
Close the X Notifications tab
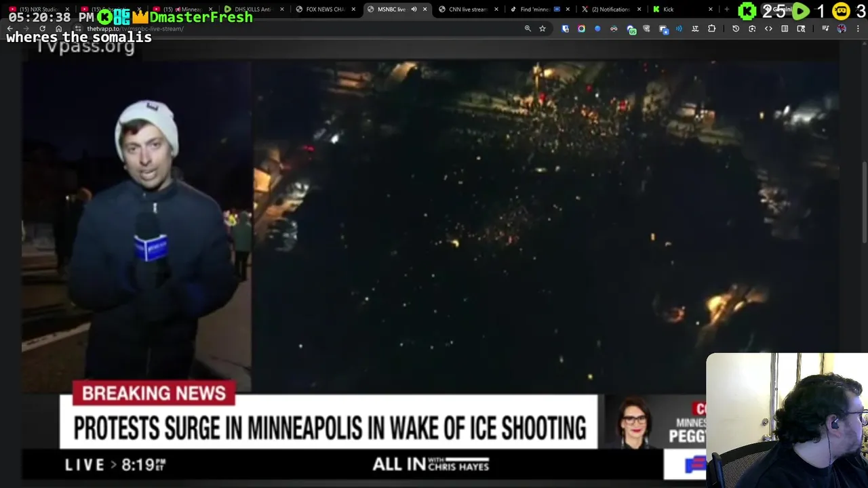[x=639, y=9]
